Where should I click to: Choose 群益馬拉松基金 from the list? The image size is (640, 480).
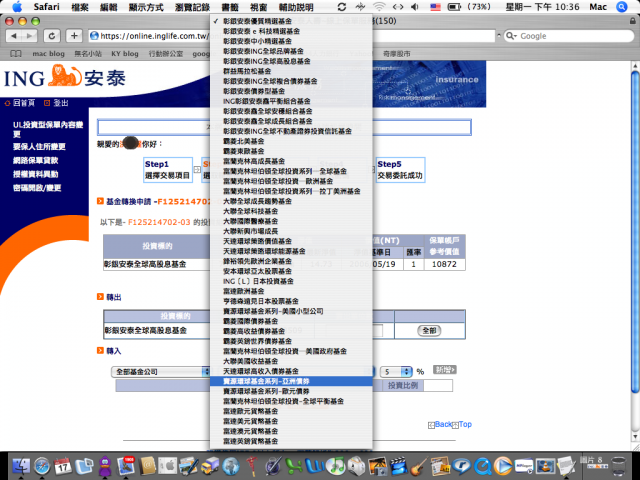(x=291, y=71)
